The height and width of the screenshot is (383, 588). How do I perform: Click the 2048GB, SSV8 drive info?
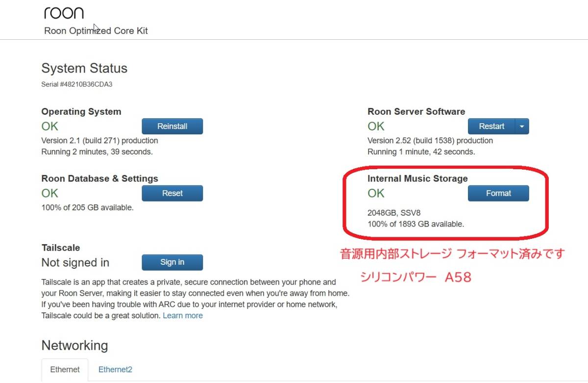pyautogui.click(x=394, y=213)
